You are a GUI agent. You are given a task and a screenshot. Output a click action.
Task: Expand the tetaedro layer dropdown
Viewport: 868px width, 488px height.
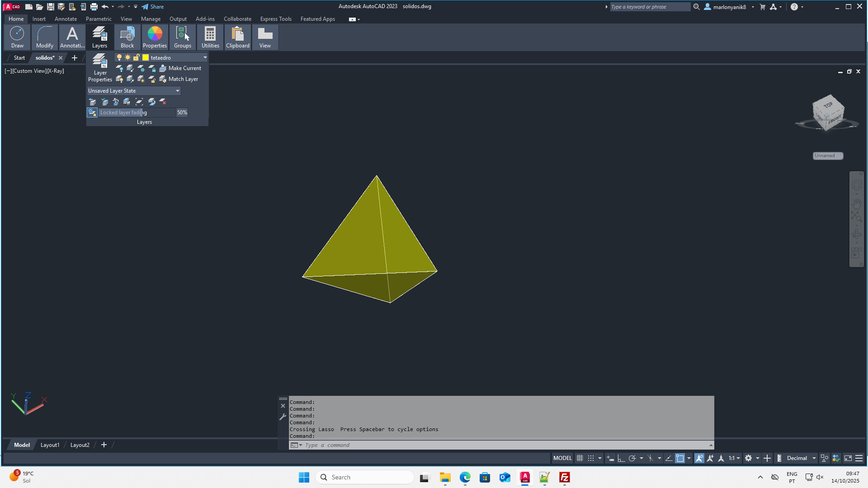[x=205, y=57]
